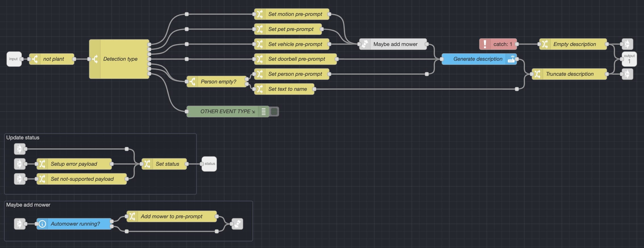Select the Maybe add mower group label

(28, 205)
